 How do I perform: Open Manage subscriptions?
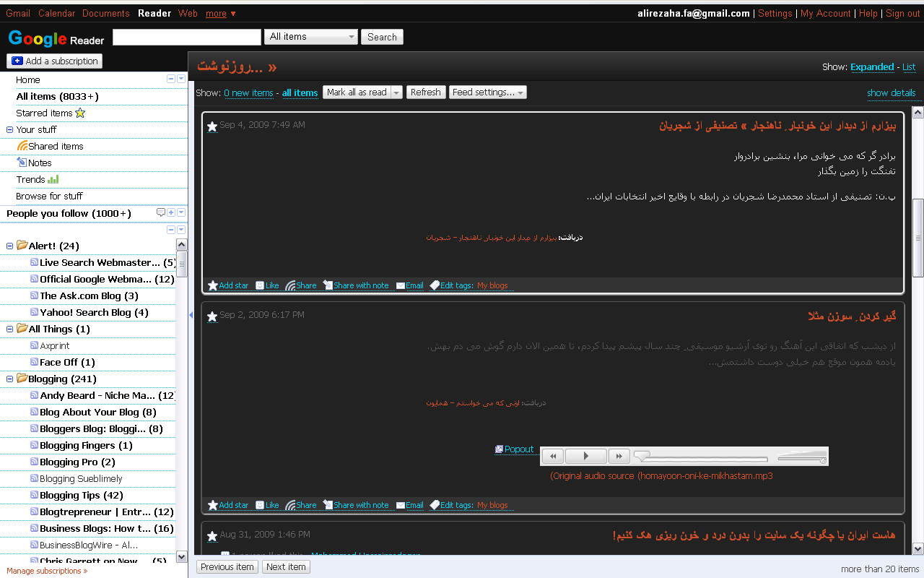47,571
